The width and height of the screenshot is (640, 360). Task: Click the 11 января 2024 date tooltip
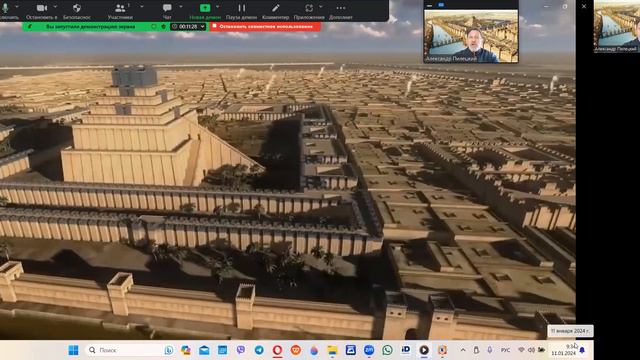570,331
